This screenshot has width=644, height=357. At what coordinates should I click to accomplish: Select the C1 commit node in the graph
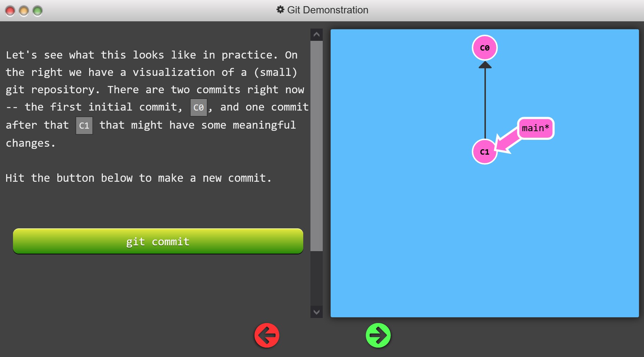(x=484, y=152)
